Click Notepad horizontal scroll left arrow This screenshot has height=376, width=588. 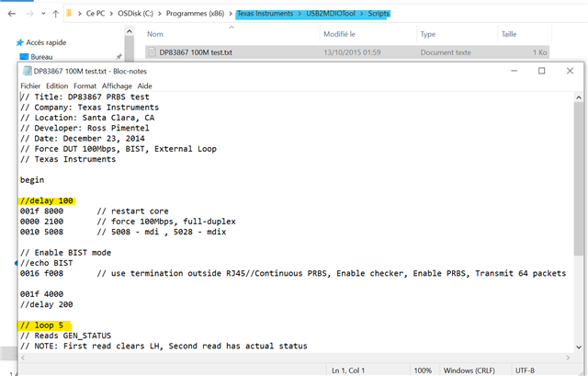click(x=23, y=358)
